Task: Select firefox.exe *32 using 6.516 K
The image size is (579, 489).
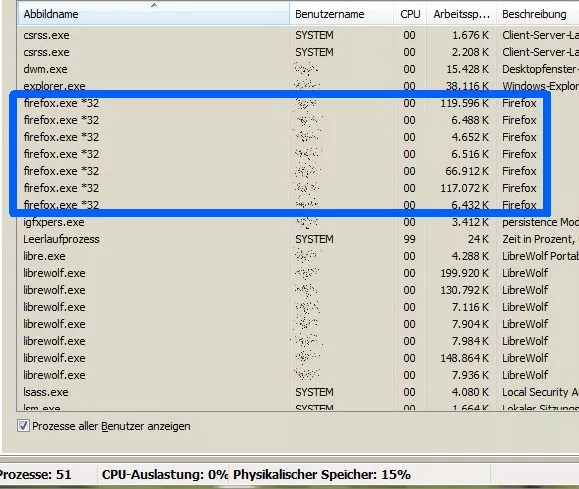Action: (x=298, y=154)
